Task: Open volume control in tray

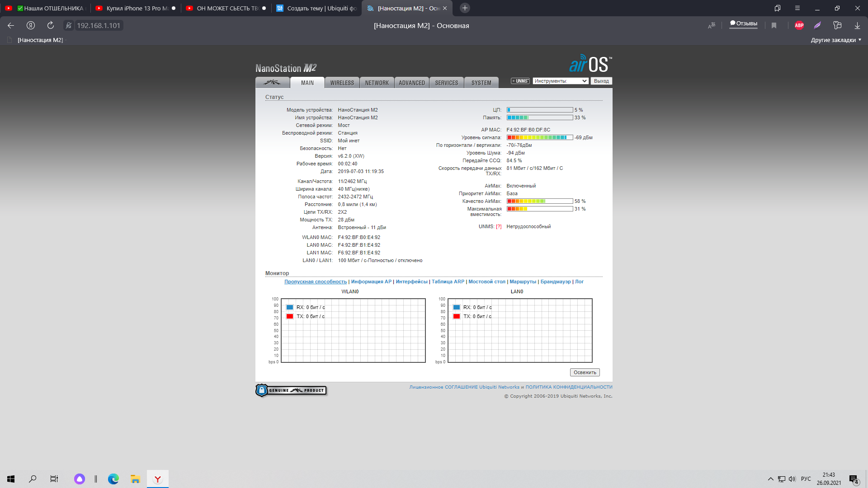Action: [x=792, y=479]
